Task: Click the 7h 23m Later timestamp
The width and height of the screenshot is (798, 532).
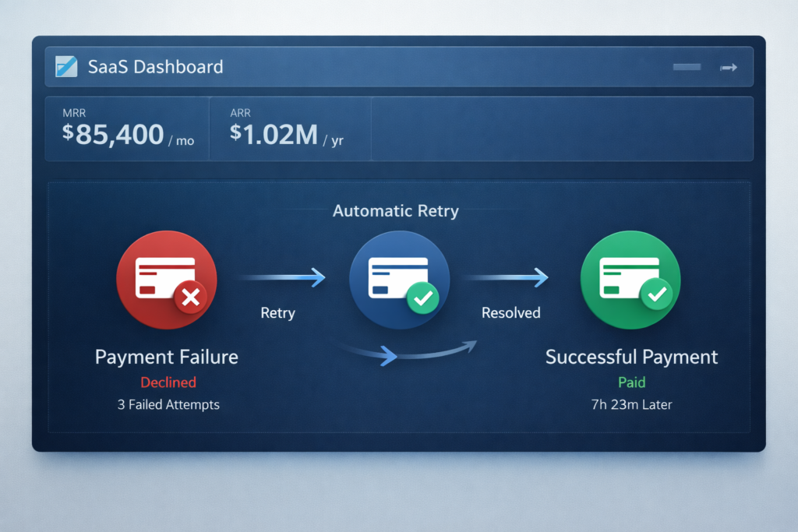Action: [x=631, y=404]
